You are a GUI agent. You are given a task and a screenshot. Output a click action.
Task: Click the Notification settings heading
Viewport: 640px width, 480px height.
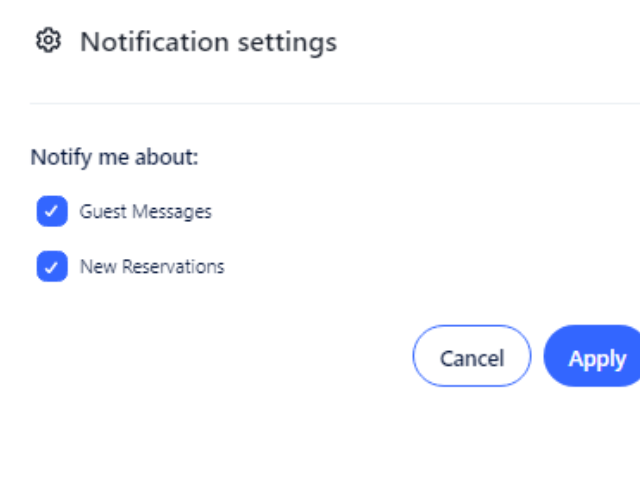tap(209, 42)
